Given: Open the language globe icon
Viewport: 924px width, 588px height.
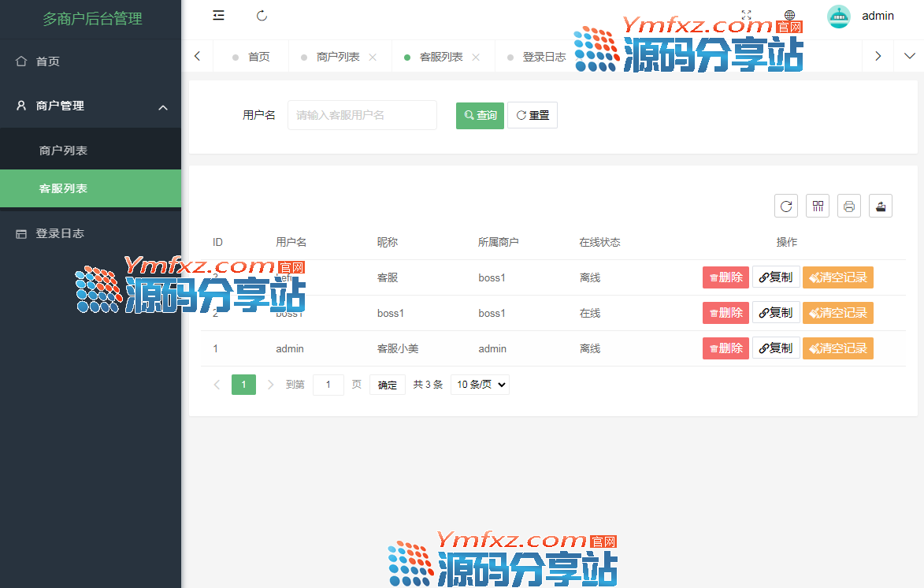Looking at the screenshot, I should tap(789, 16).
